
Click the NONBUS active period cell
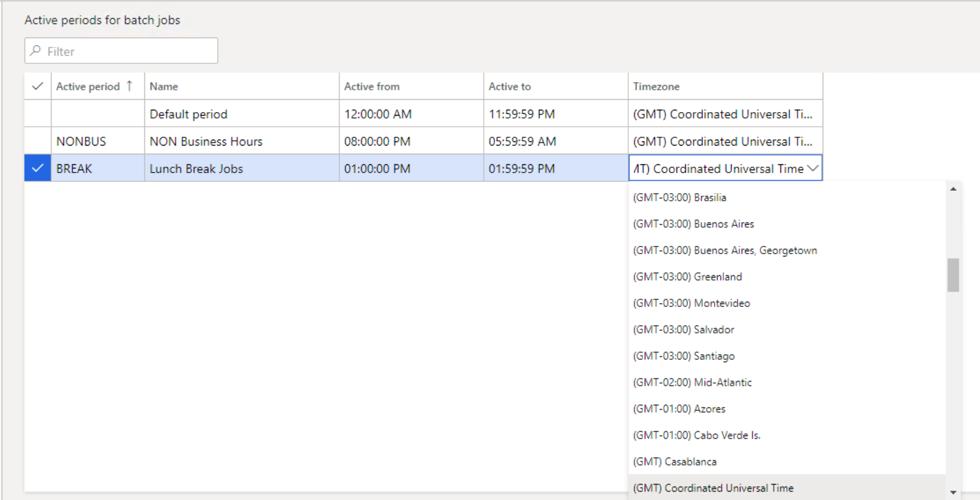coord(98,141)
